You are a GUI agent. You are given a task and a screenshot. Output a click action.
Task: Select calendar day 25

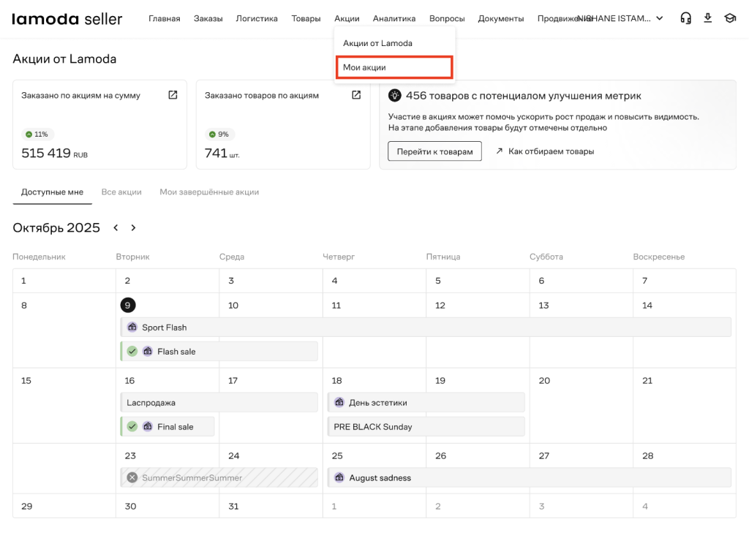(337, 455)
